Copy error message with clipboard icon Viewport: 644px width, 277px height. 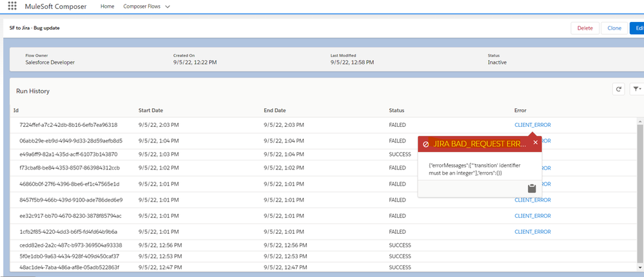coord(531,188)
